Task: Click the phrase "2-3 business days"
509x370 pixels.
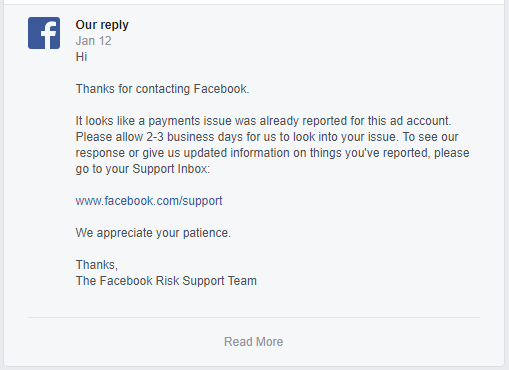Action: pos(195,137)
